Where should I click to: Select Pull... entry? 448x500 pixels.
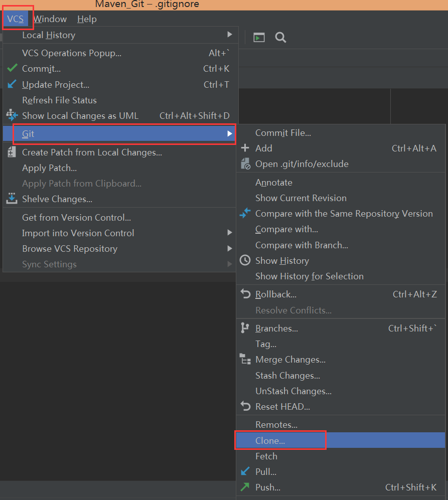(x=341, y=471)
